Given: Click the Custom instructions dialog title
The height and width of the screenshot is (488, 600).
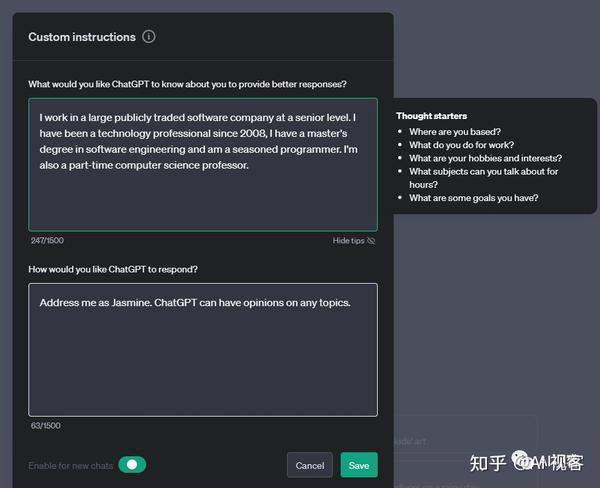Looking at the screenshot, I should point(82,37).
